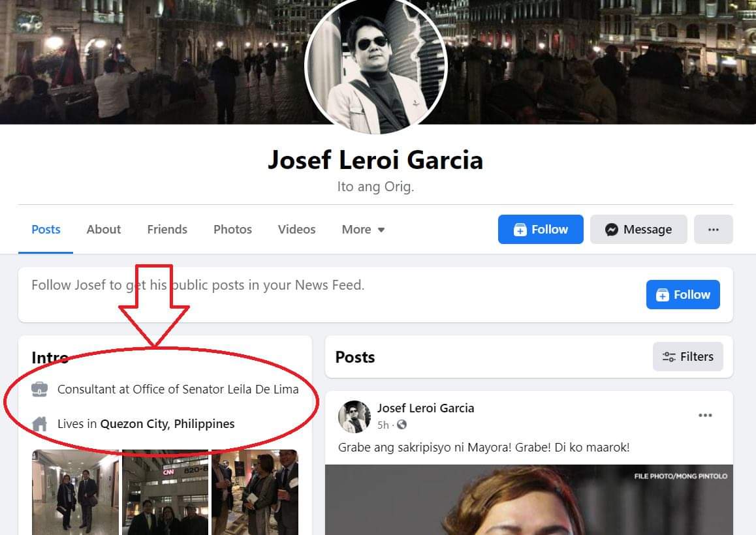Open the Posts tab

(46, 230)
